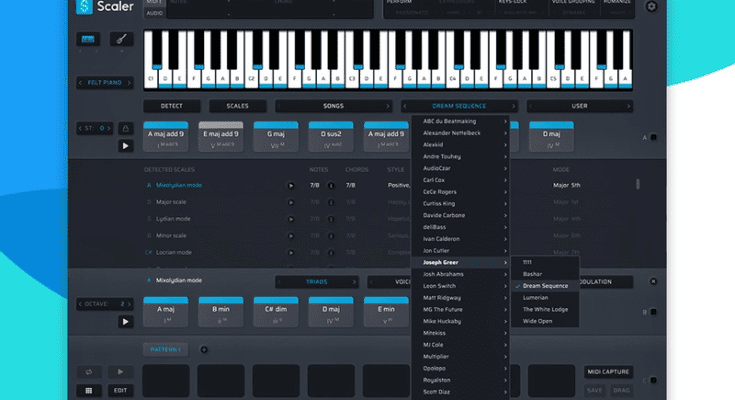Select the guitar instrument view icon

coord(121,40)
